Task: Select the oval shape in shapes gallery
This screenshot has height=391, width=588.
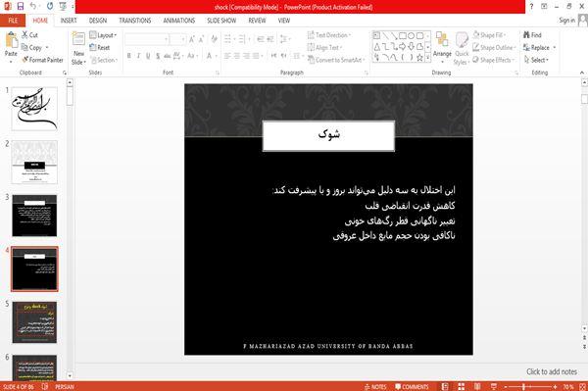Action: (412, 35)
